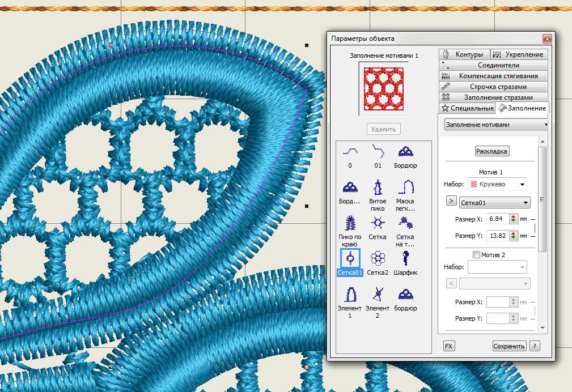This screenshot has height=392, width=572.
Task: Pick the Элемент 1 motif
Action: (349, 295)
